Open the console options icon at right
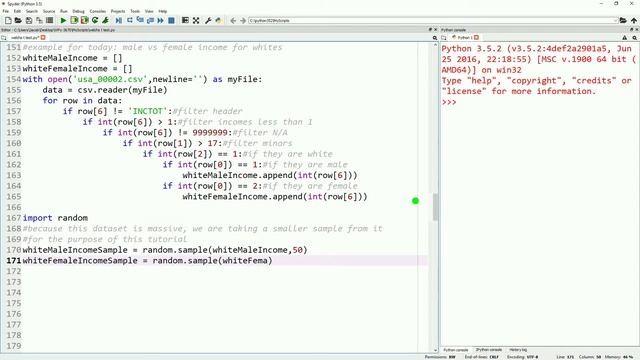Screen dimensions: 640x360 point(635,38)
